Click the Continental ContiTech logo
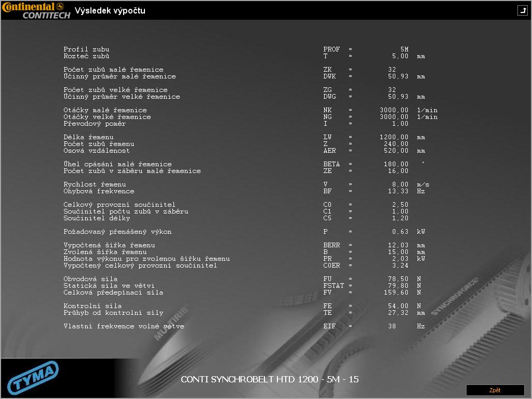Viewport: 532px width, 399px height. pos(35,10)
